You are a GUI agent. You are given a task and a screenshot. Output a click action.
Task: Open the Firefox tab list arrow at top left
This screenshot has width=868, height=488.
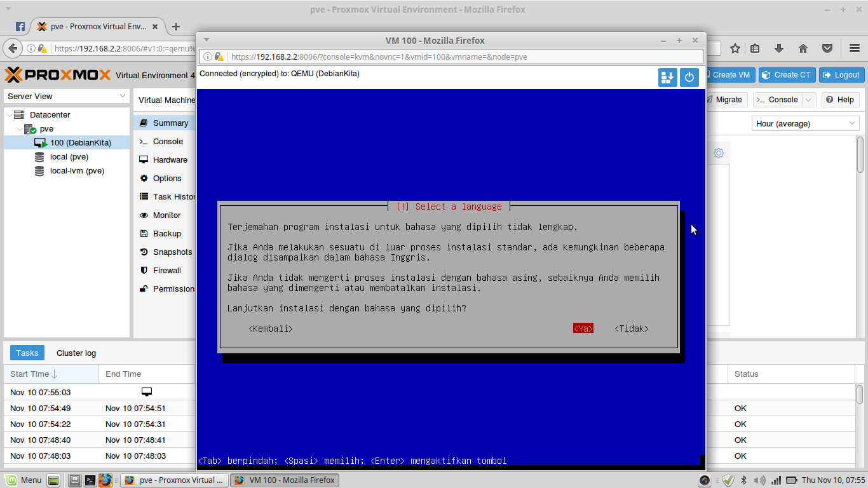7,10
